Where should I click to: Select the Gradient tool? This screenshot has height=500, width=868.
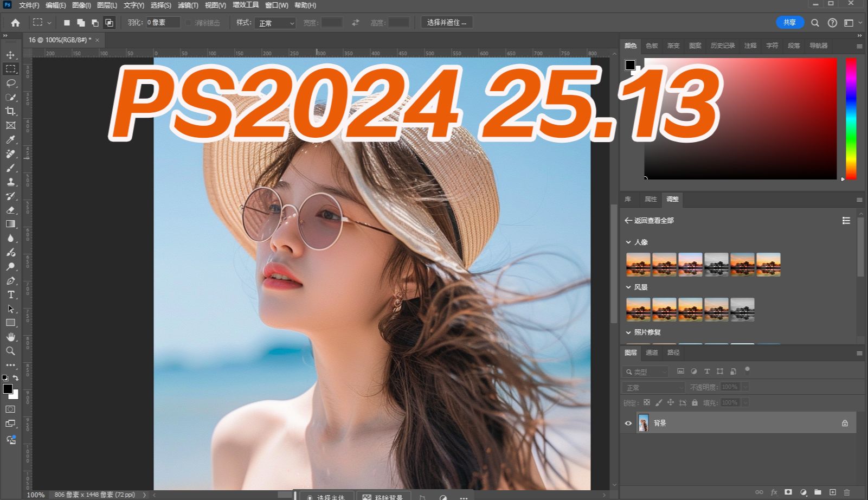coord(10,224)
